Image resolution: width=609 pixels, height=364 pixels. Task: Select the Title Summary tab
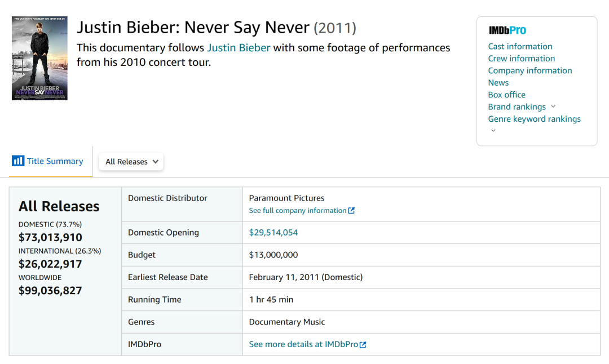coord(55,161)
